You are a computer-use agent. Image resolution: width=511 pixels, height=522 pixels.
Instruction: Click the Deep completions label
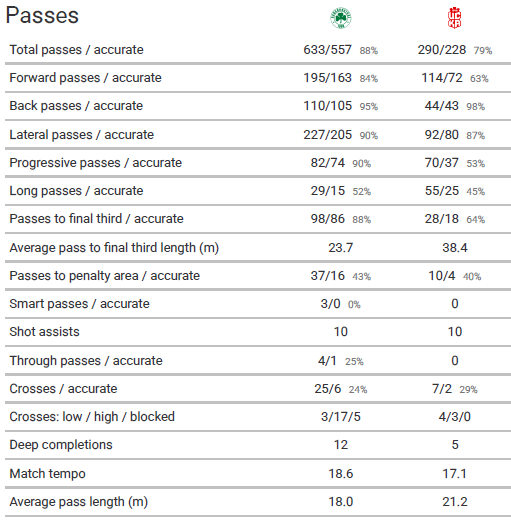[61, 445]
